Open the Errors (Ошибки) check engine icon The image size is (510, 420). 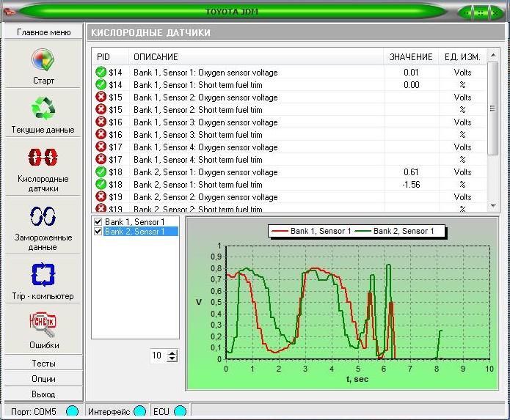click(43, 323)
